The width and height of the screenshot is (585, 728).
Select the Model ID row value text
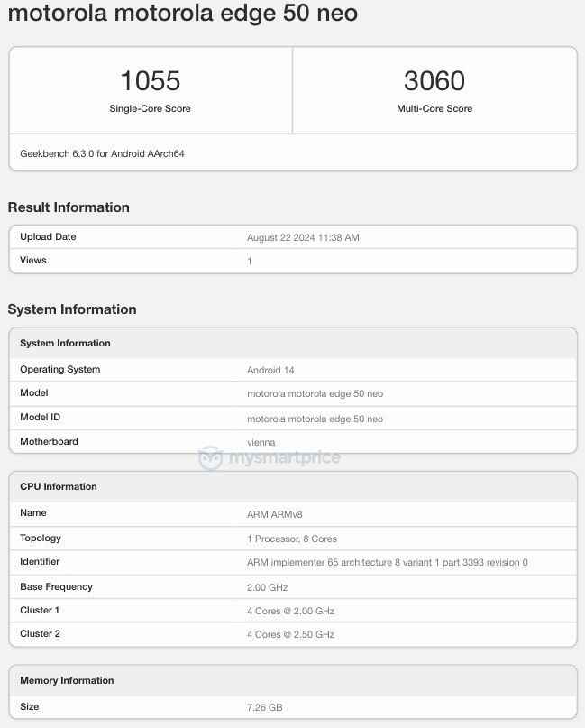click(x=315, y=419)
